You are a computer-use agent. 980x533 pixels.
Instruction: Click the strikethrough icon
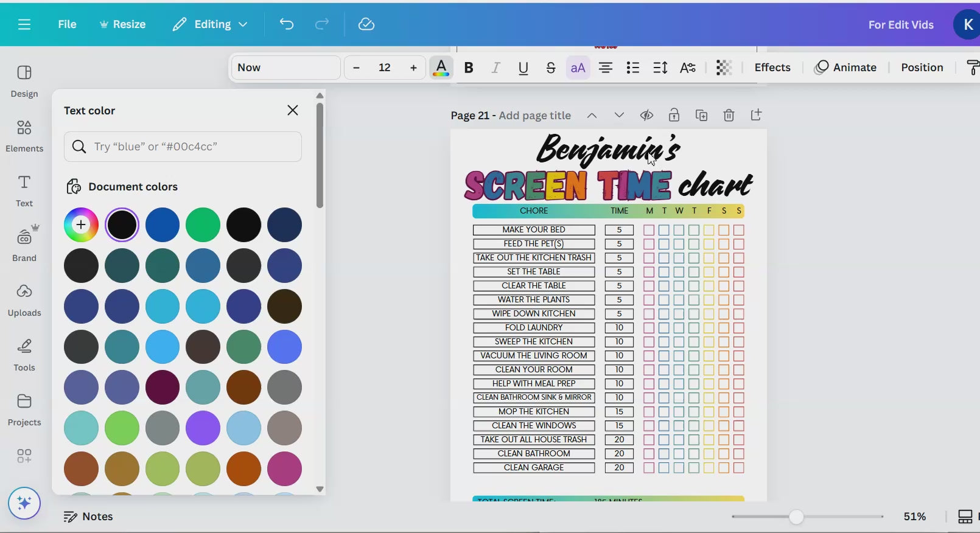pyautogui.click(x=551, y=68)
